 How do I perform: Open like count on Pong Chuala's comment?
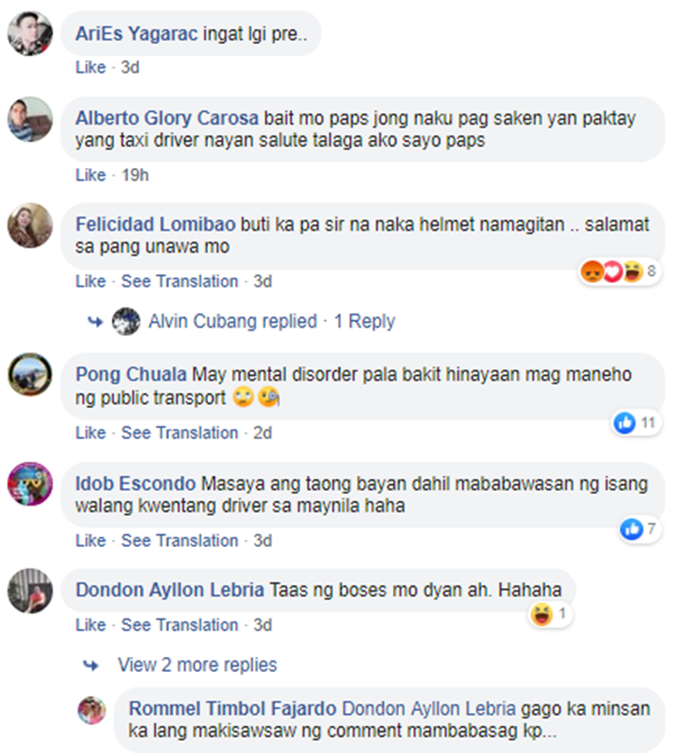click(x=637, y=423)
